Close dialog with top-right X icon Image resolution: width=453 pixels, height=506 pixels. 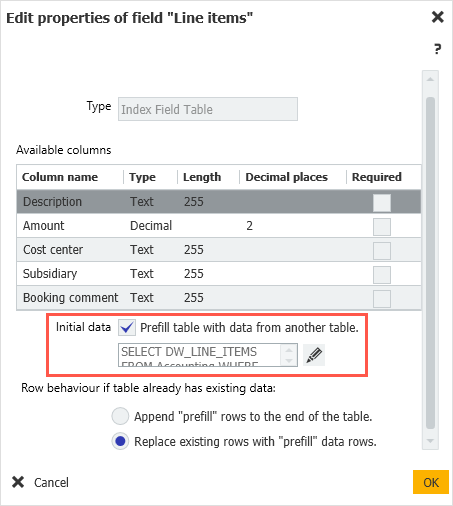point(438,17)
